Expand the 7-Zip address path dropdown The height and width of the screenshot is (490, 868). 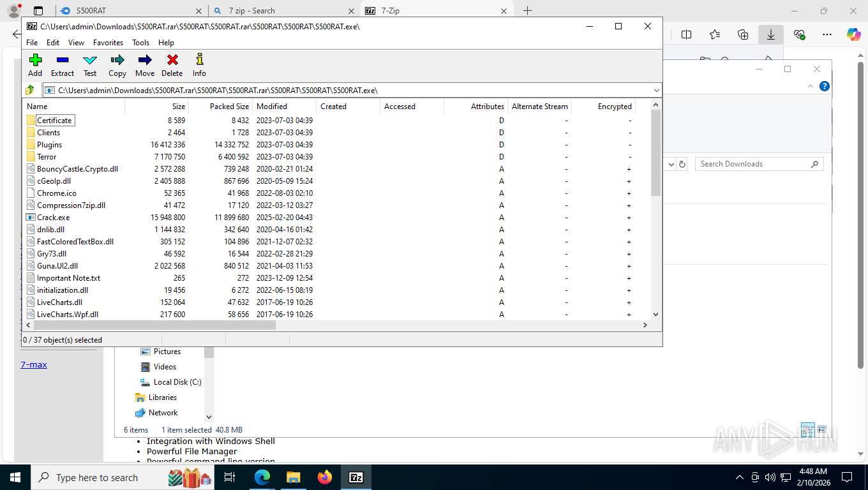tap(656, 90)
